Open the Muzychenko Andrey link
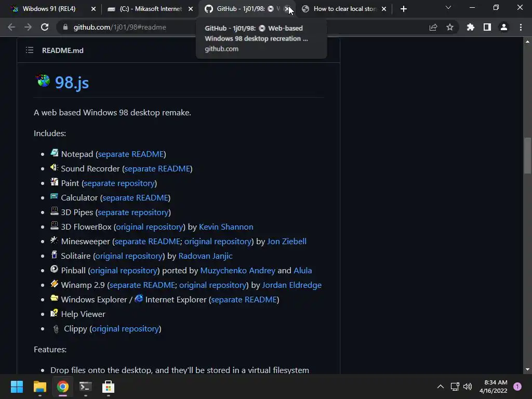Image resolution: width=532 pixels, height=399 pixels. click(238, 270)
